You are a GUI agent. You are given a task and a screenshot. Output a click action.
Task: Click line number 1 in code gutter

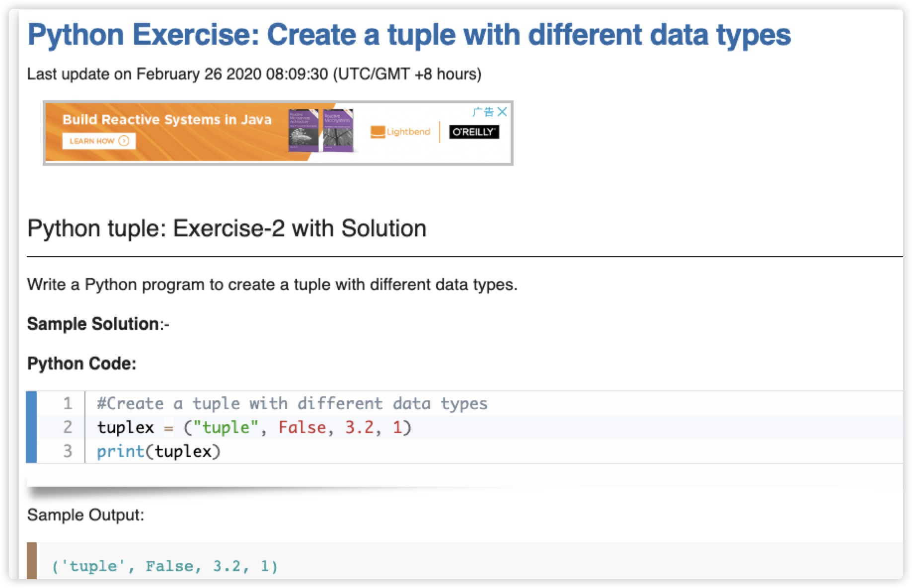coord(68,403)
